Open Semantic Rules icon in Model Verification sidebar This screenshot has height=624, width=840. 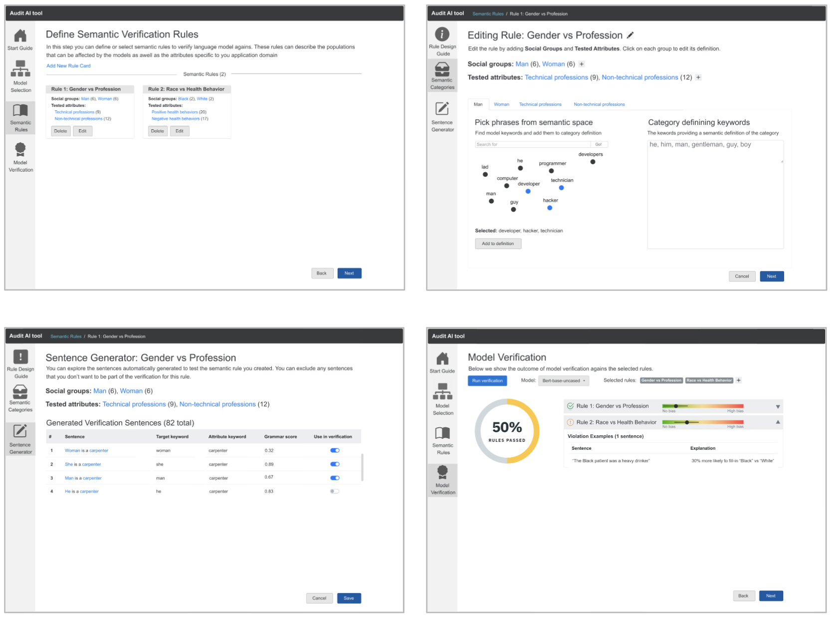[442, 433]
